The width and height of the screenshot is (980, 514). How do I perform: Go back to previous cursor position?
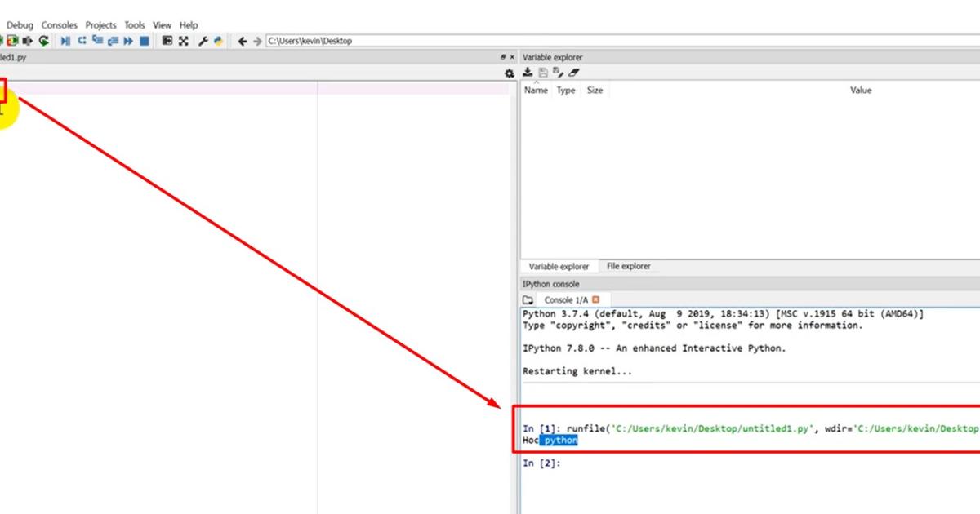click(243, 41)
